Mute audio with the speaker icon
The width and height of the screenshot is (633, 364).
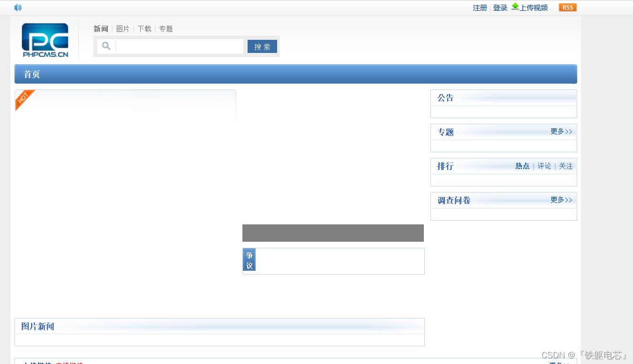tap(18, 7)
